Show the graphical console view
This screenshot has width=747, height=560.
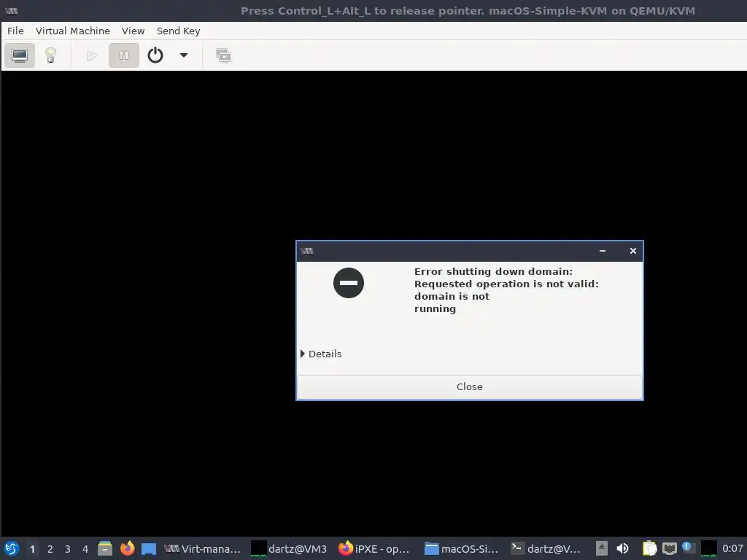tap(20, 55)
